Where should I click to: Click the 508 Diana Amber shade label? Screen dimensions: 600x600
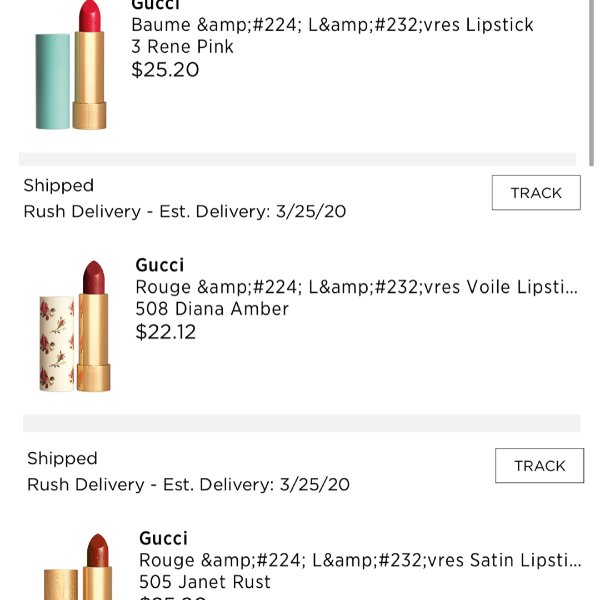click(x=212, y=309)
